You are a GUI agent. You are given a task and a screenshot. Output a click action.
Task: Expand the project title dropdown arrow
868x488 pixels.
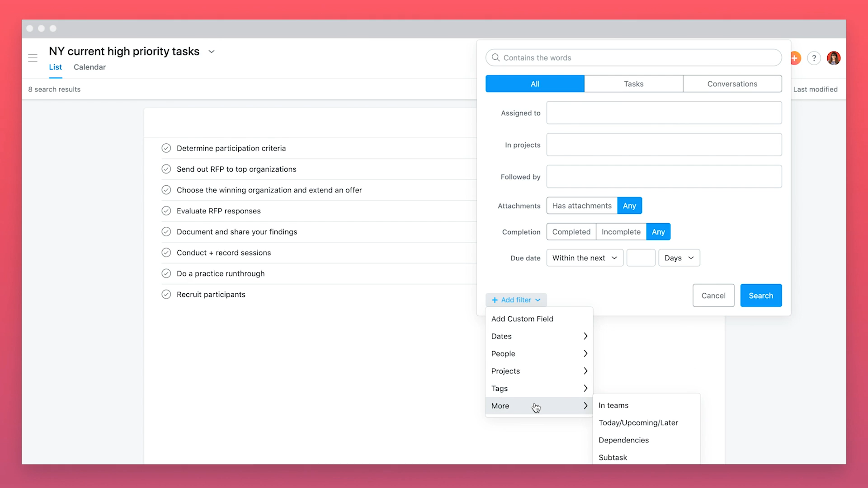(x=211, y=52)
